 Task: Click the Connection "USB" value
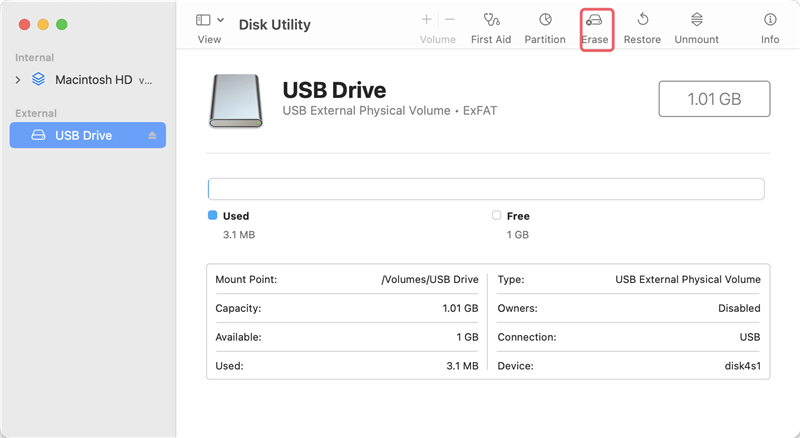click(x=749, y=337)
